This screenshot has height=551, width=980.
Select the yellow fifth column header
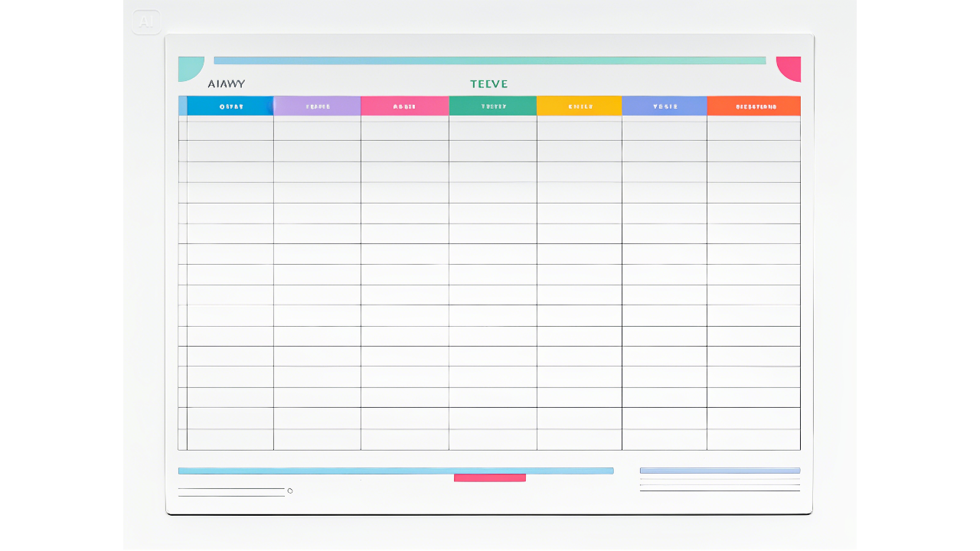579,106
